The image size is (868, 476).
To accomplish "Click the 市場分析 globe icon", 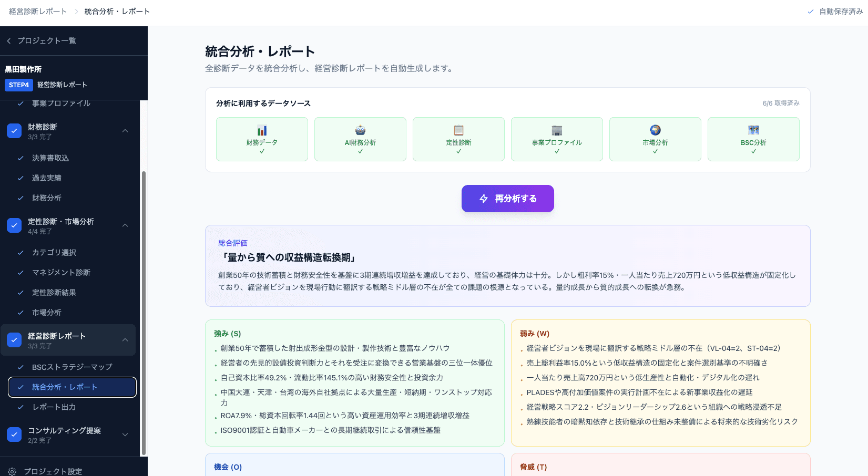I will tap(655, 131).
